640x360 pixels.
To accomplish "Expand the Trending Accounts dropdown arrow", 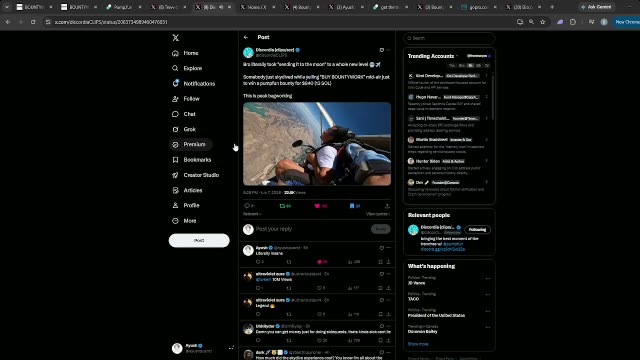I will [x=457, y=56].
